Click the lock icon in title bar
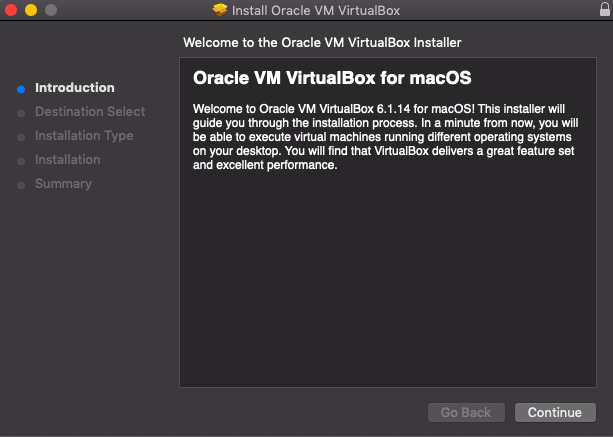Screen dimensions: 613x437 click(x=604, y=9)
